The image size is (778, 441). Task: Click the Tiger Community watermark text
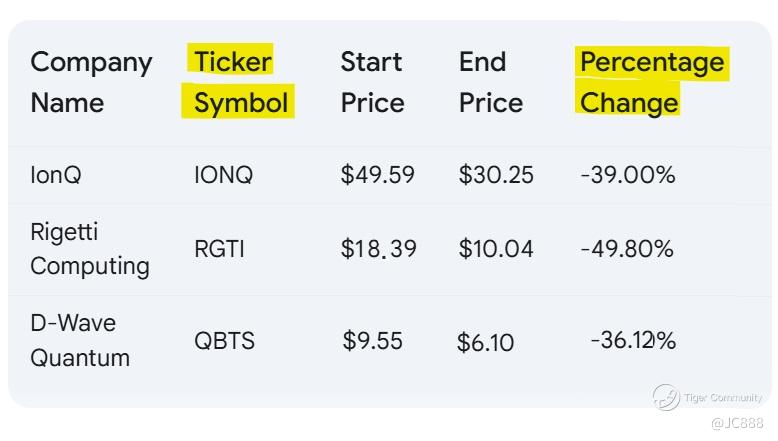[723, 398]
